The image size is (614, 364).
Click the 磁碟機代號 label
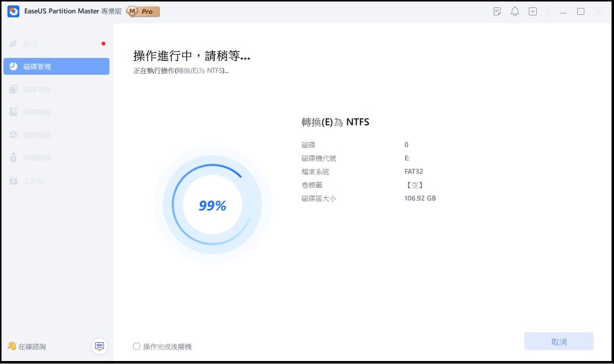coord(318,158)
